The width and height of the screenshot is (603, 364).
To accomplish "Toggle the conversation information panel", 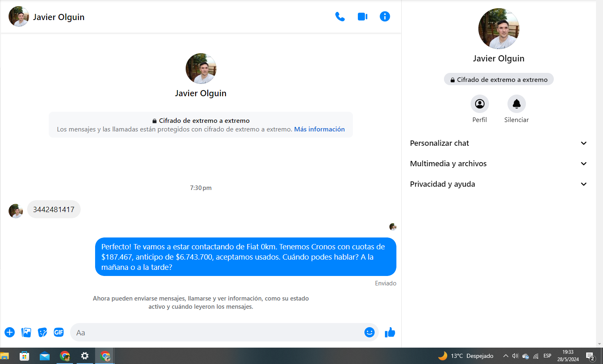I will tap(385, 17).
